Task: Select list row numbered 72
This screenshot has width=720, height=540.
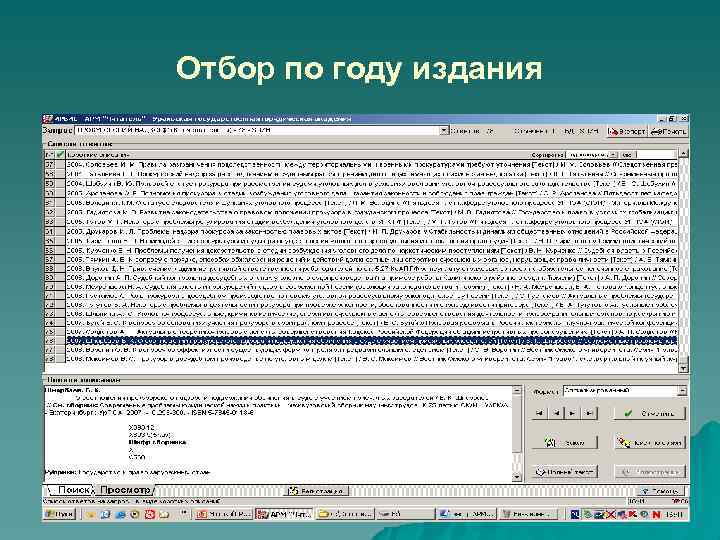Action: [360, 304]
